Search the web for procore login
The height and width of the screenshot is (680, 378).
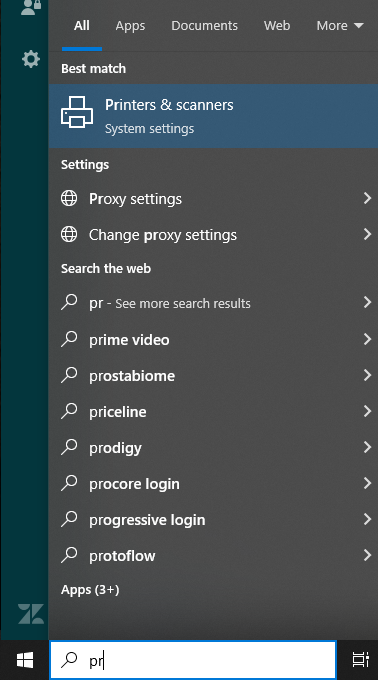[x=213, y=483]
